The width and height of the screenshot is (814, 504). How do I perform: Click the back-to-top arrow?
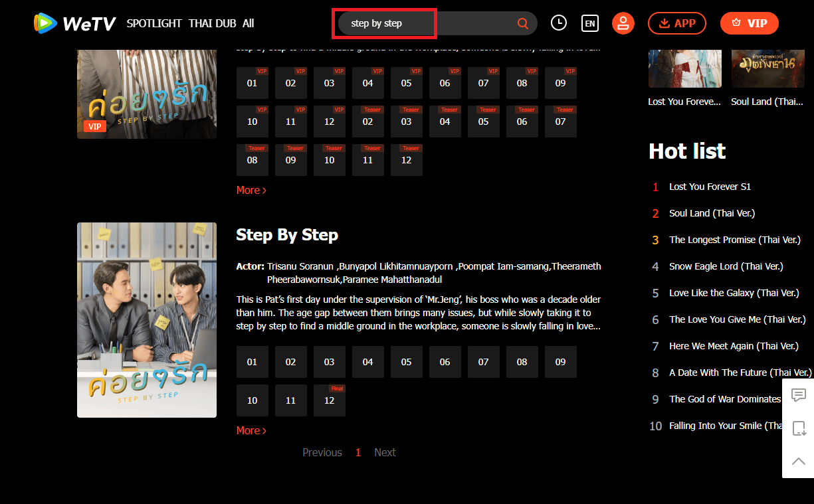tap(799, 461)
